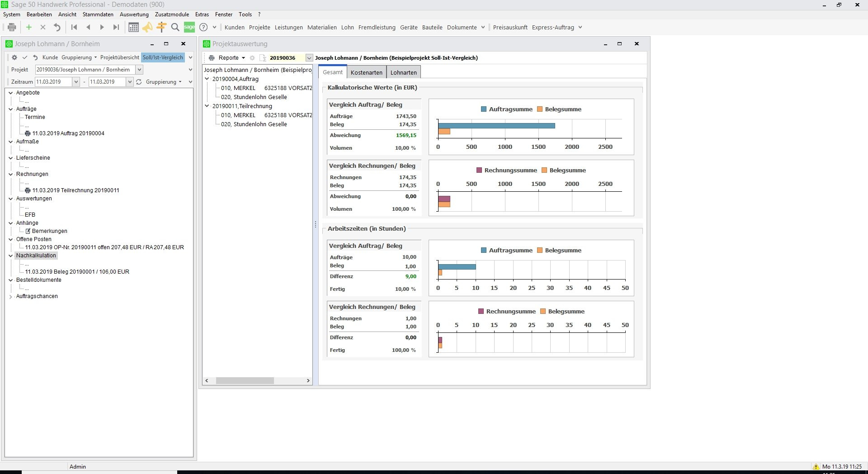Refresh the Zeitraum date range
Image resolution: width=868 pixels, height=474 pixels.
(139, 82)
